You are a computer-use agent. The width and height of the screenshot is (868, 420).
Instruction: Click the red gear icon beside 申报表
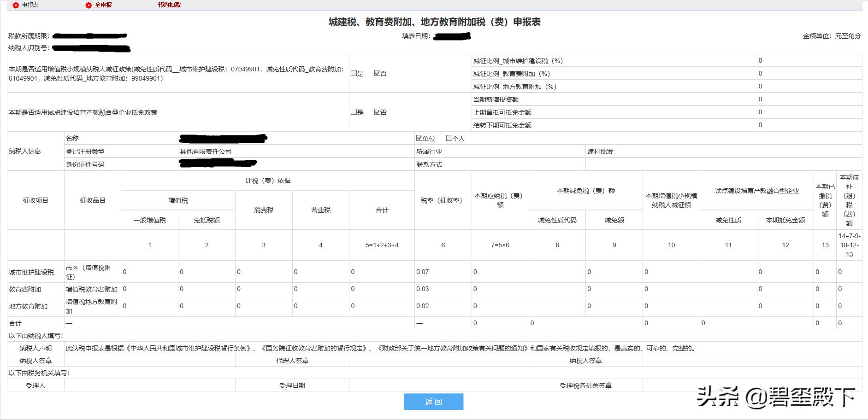click(x=15, y=6)
